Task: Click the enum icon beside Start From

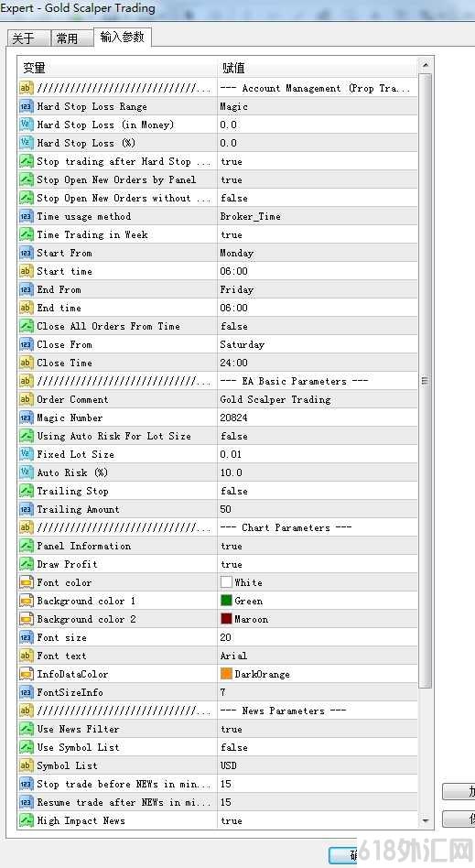Action: point(26,253)
